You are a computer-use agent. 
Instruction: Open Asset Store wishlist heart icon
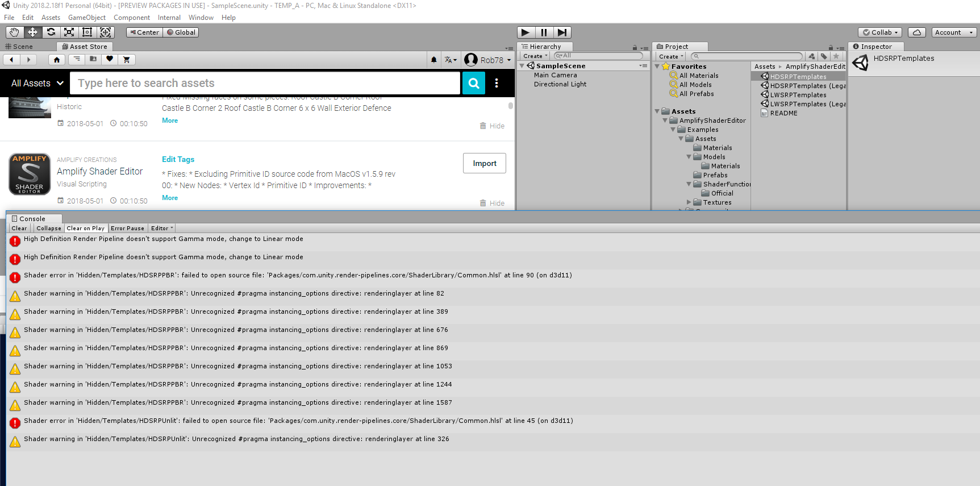[x=110, y=59]
